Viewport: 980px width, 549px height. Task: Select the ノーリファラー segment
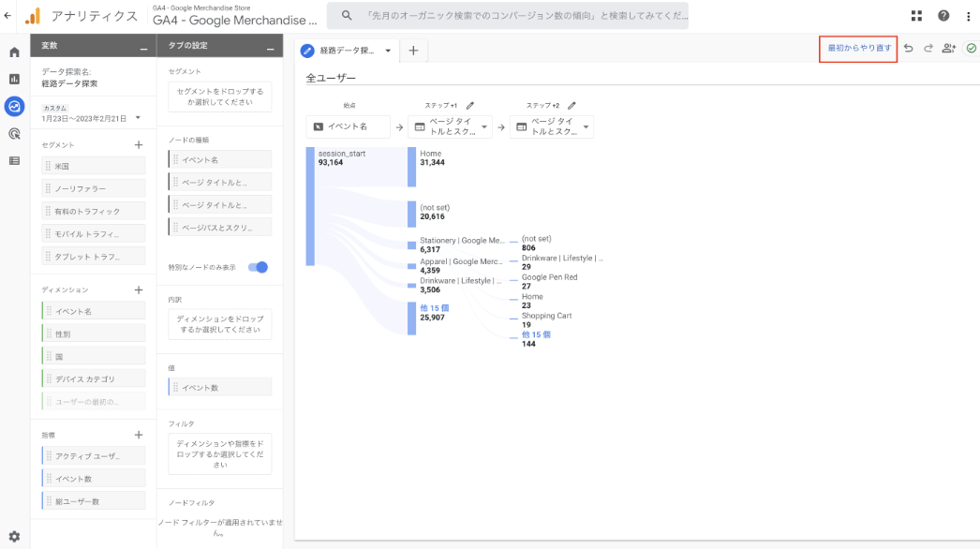pyautogui.click(x=94, y=189)
